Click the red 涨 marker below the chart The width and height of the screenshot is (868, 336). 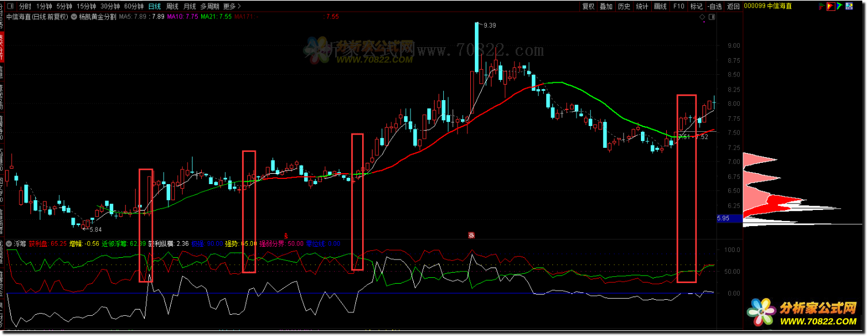[x=471, y=235]
